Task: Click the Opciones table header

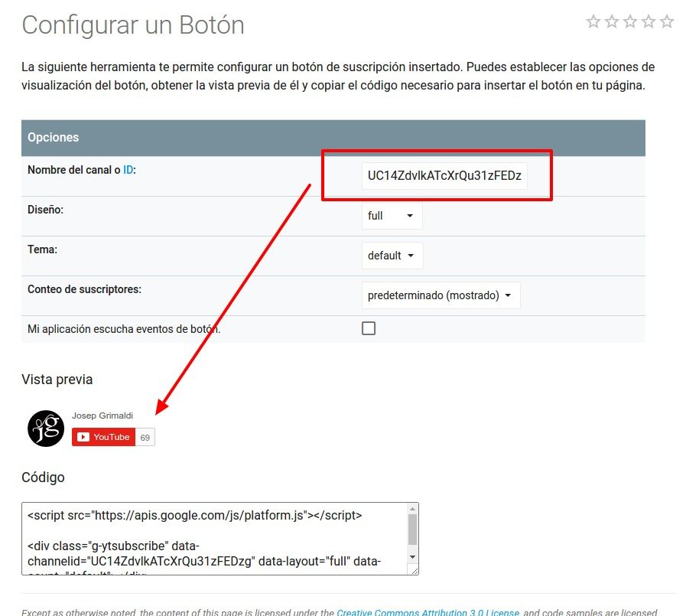Action: 333,138
